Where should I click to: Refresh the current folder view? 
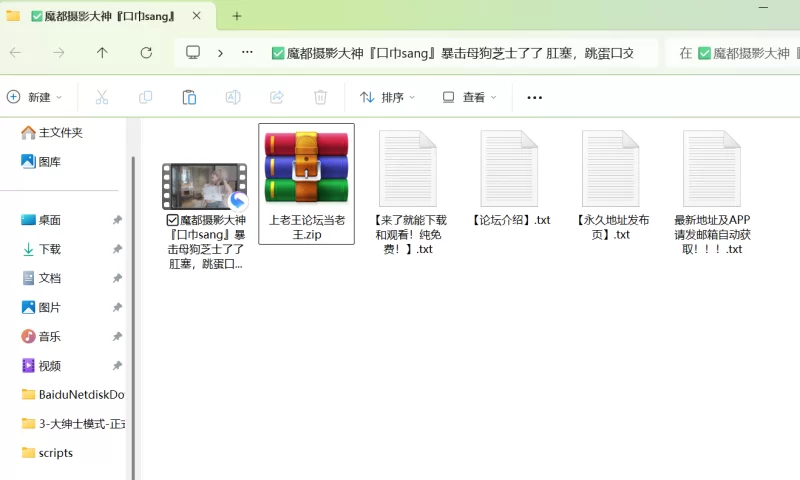tap(146, 53)
